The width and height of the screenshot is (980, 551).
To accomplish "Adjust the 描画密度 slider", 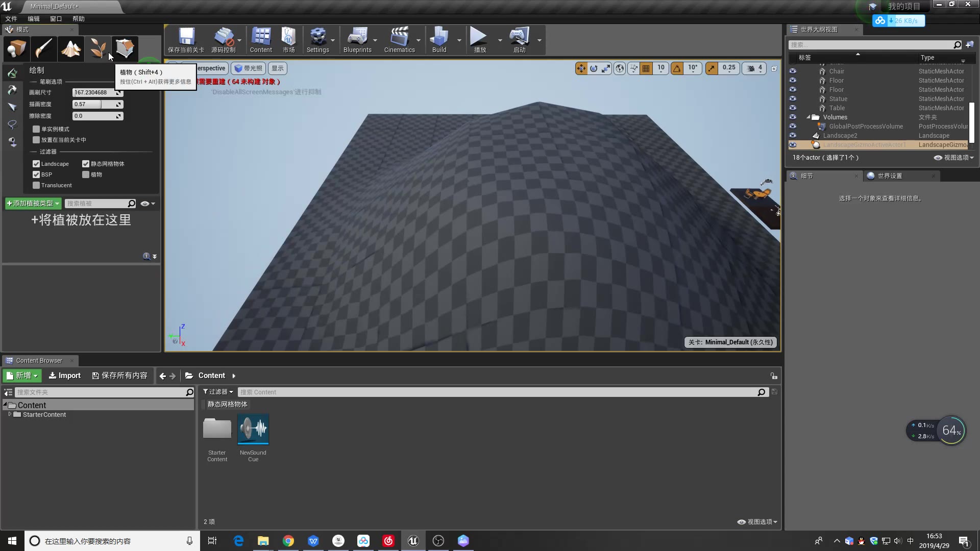I will pos(97,104).
